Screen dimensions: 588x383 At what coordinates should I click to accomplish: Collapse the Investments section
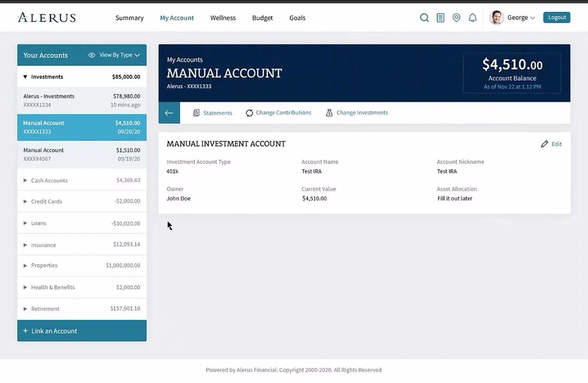pos(25,77)
